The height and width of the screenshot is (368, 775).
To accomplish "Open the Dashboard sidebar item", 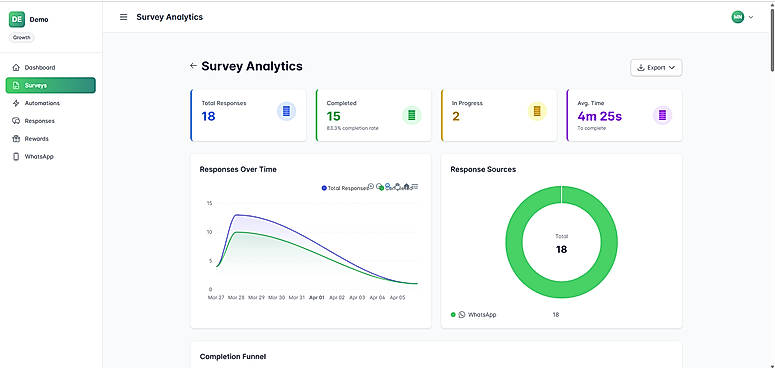I will [50, 67].
